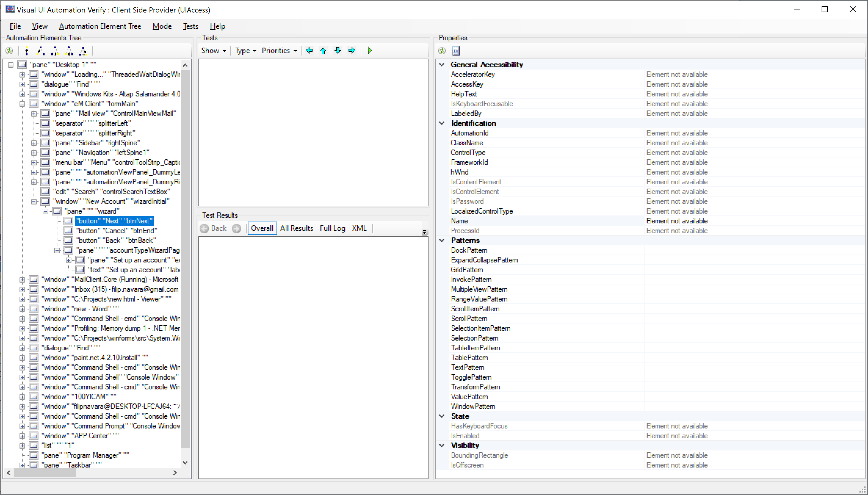Switch to the All Results tab
The height and width of the screenshot is (495, 868).
[296, 228]
